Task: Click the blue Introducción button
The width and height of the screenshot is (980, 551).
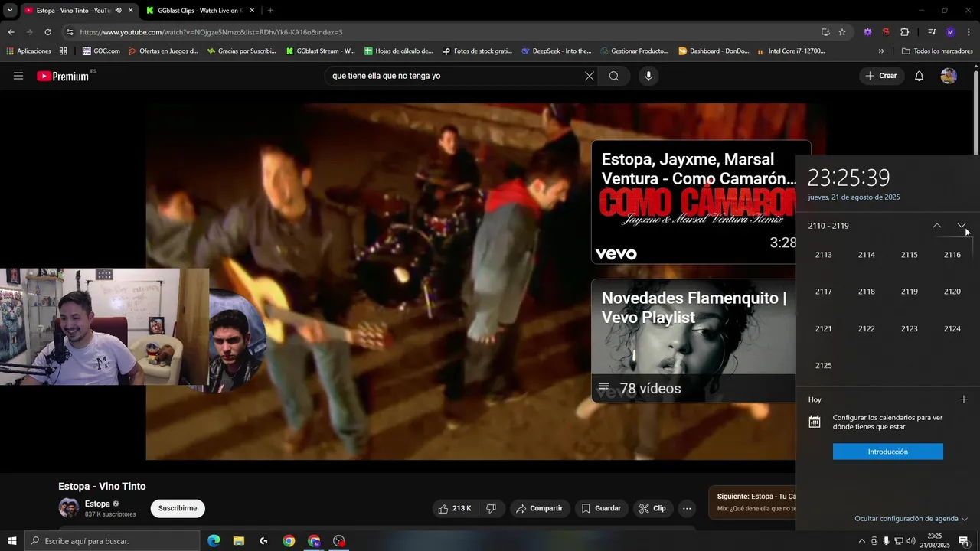Action: (888, 452)
